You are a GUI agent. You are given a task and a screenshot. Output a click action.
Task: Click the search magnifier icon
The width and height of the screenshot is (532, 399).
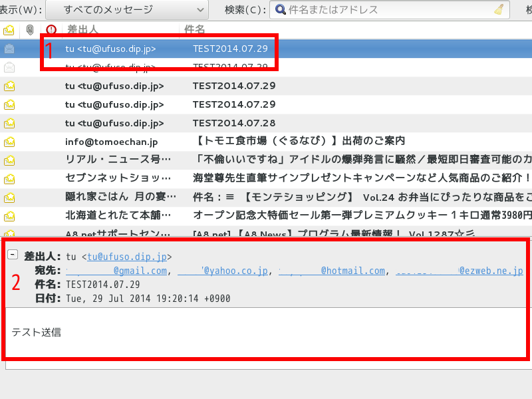(x=281, y=9)
